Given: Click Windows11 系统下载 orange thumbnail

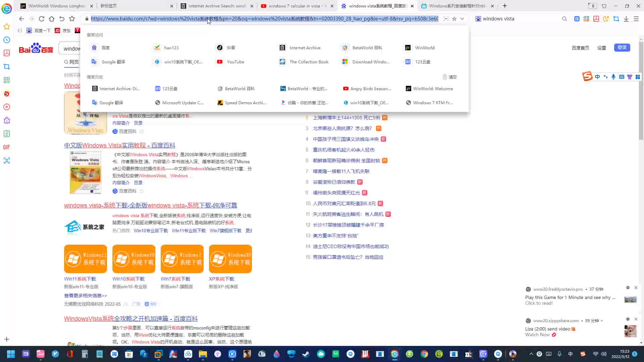Looking at the screenshot, I should (x=86, y=259).
